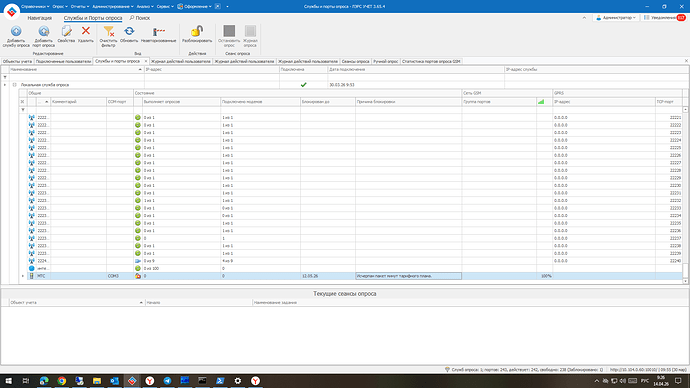The height and width of the screenshot is (388, 690).
Task: Click Очистить фильтр funnel icon
Action: (108, 31)
